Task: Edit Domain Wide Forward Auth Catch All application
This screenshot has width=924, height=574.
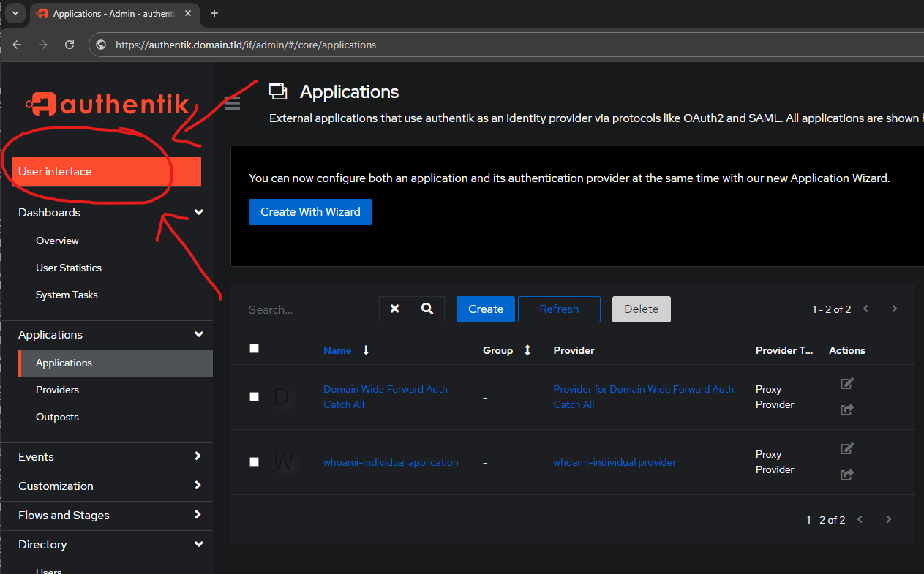Action: [x=847, y=383]
